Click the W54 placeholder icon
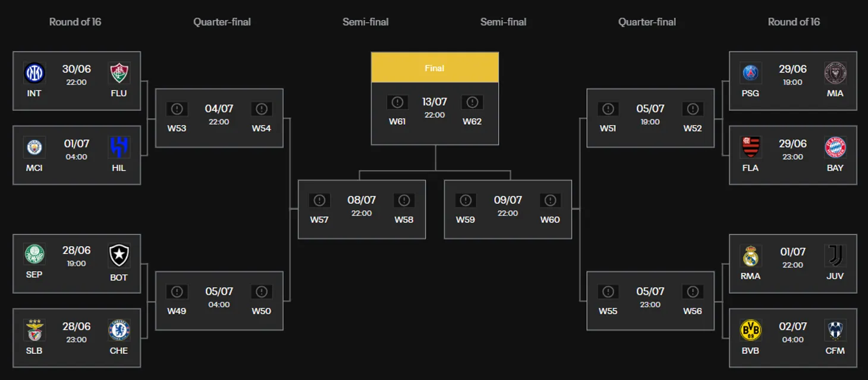Image resolution: width=868 pixels, height=380 pixels. [261, 109]
